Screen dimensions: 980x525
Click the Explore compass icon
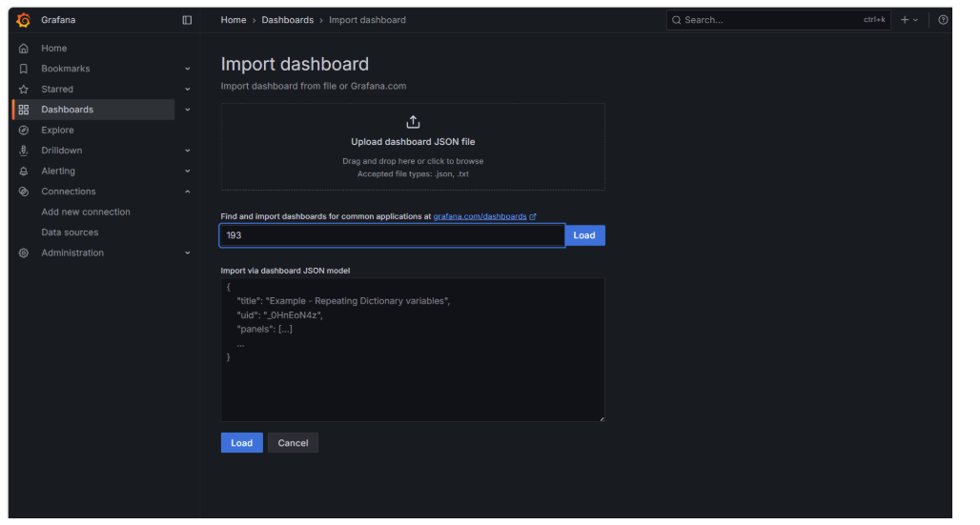24,130
